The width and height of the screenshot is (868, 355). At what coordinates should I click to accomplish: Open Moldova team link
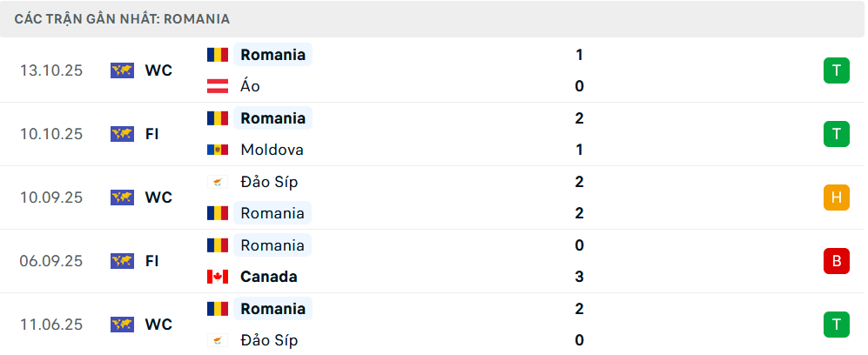point(273,150)
